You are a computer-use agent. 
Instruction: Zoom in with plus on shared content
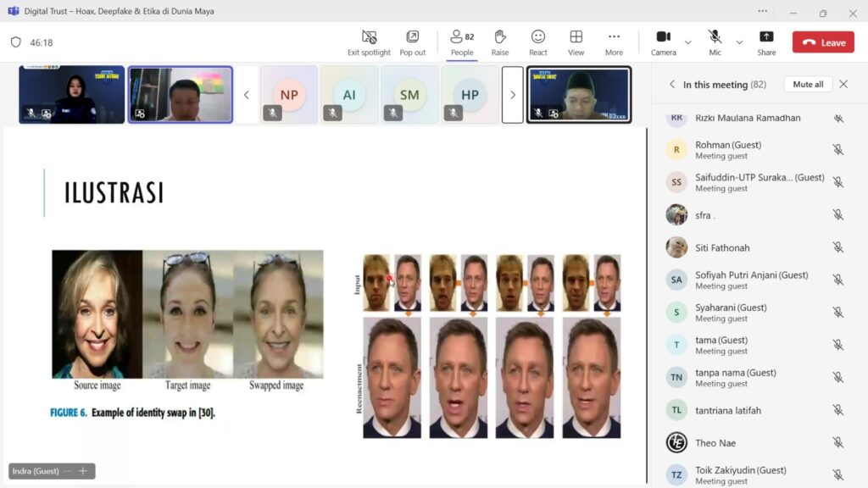(x=83, y=471)
